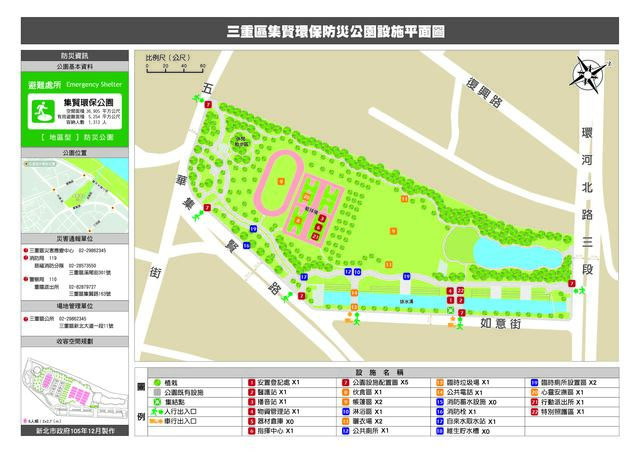
Task: Click legend entry 安置登記處 X1
Action: pyautogui.click(x=274, y=383)
